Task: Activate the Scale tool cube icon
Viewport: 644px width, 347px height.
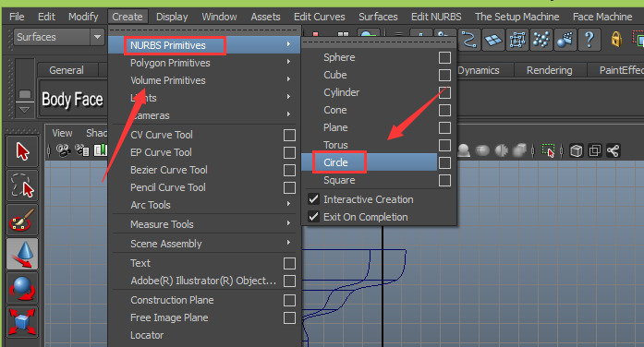Action: (x=22, y=322)
